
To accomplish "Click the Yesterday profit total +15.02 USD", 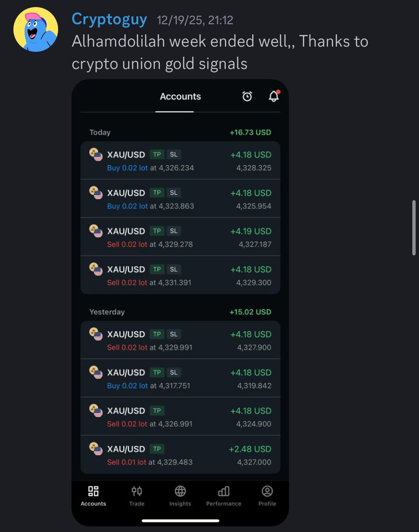I will tap(250, 312).
